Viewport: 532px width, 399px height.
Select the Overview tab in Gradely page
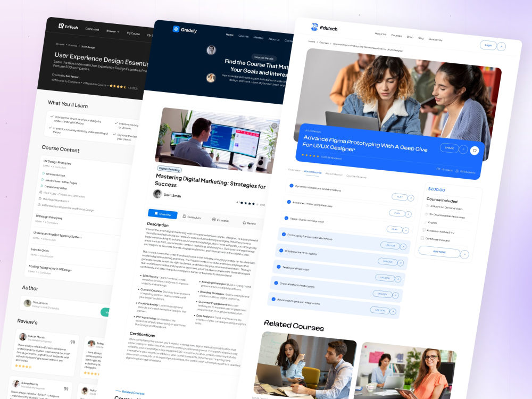[162, 214]
